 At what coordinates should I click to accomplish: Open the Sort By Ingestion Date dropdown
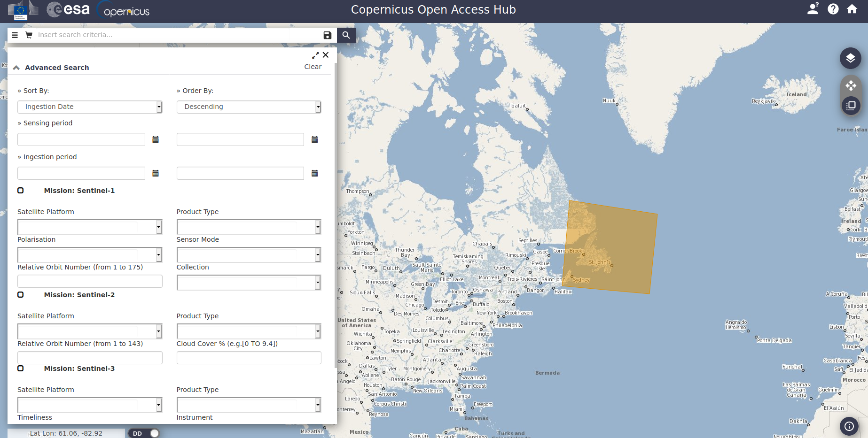pos(89,107)
